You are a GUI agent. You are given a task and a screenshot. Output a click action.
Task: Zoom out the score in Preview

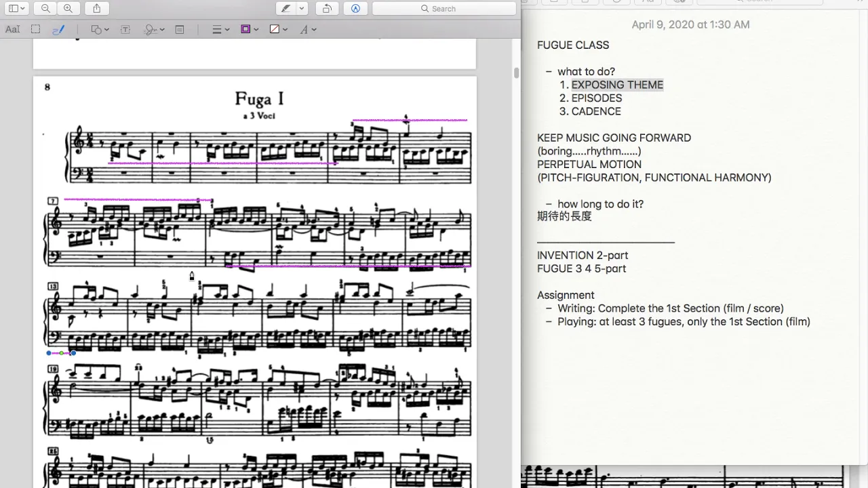[45, 8]
